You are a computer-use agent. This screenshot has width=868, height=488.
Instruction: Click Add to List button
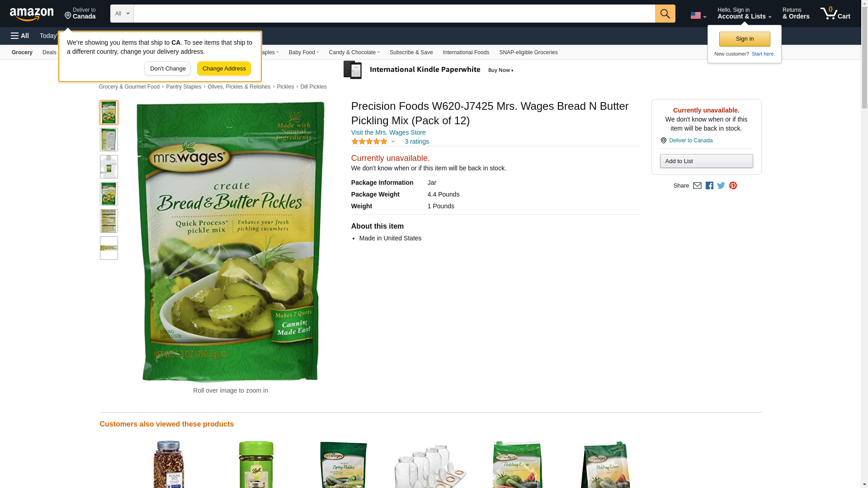[x=706, y=161]
